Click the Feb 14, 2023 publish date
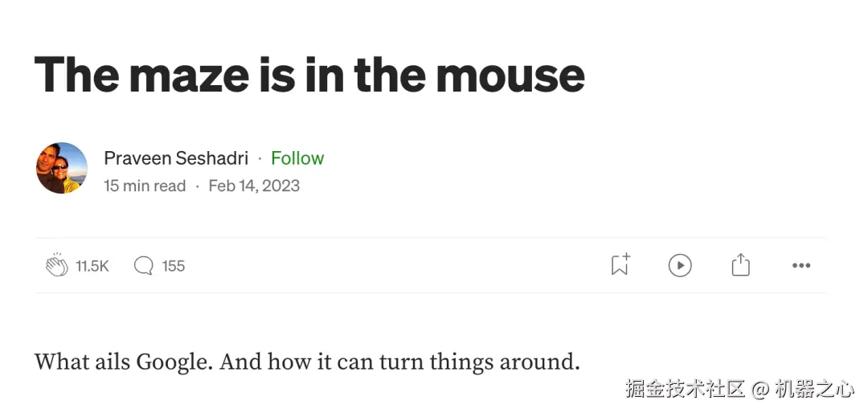 (254, 186)
